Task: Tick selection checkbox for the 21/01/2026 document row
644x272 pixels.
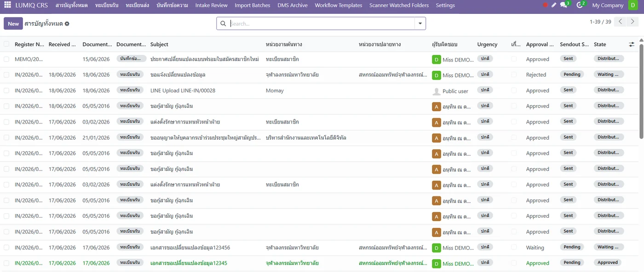Action: click(6, 138)
